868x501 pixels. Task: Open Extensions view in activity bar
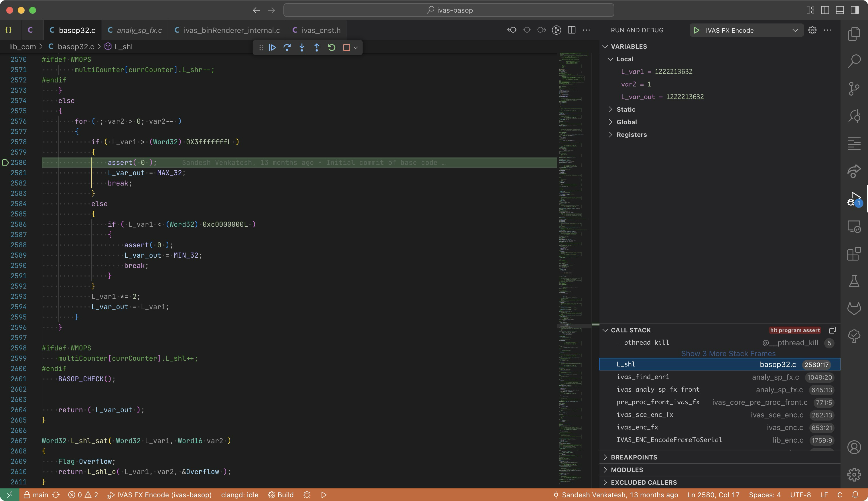click(854, 254)
